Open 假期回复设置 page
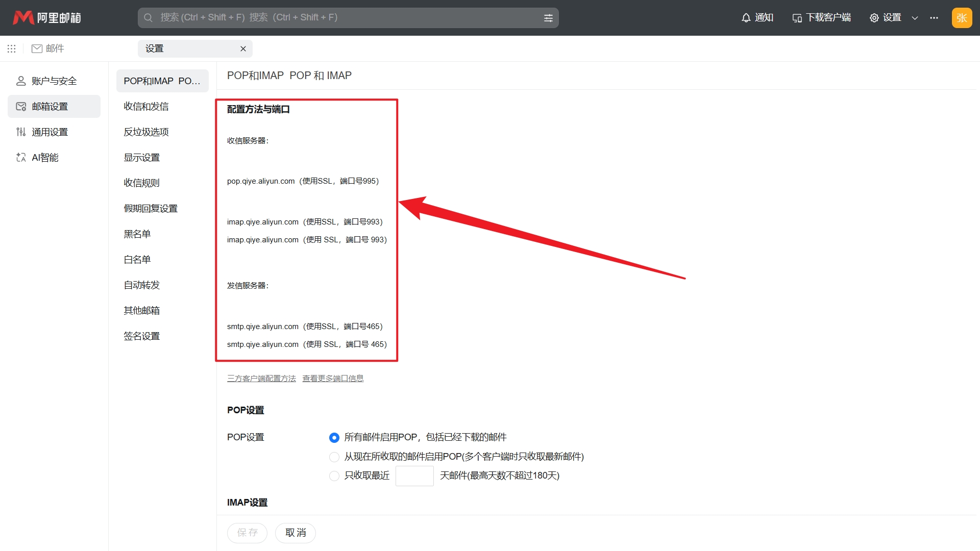 point(162,208)
